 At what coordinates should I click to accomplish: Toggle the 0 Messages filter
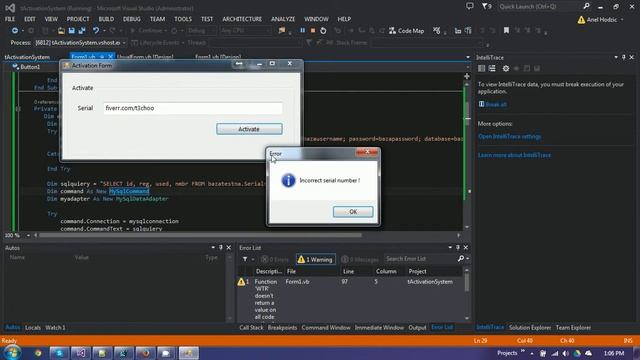360,259
